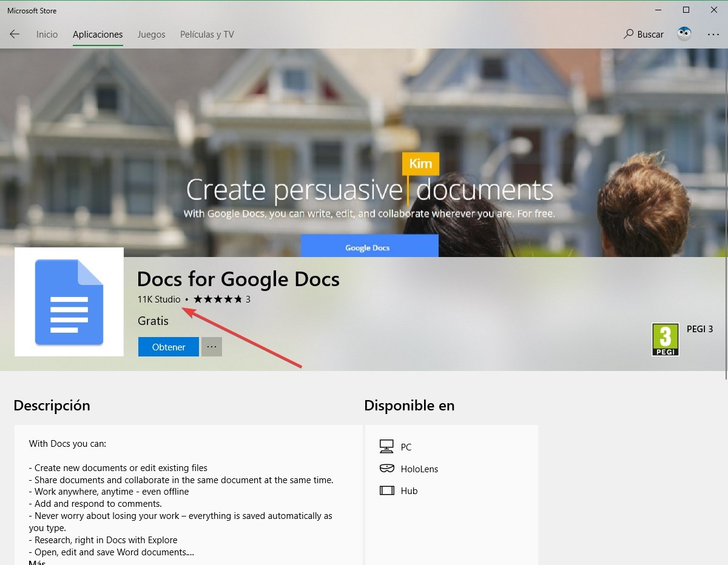Click the Google Docs button in the banner
The image size is (728, 565).
[369, 246]
